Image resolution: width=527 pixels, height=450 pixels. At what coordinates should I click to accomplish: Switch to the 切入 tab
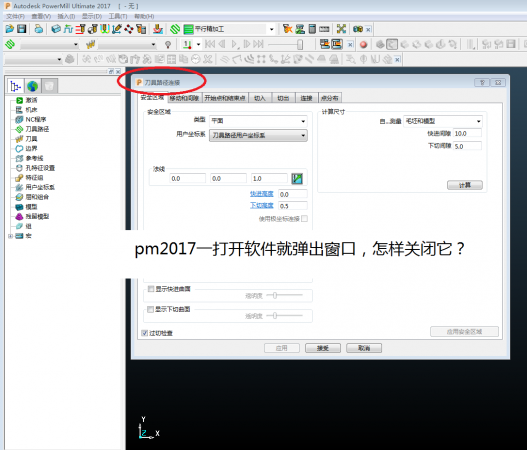pyautogui.click(x=259, y=98)
